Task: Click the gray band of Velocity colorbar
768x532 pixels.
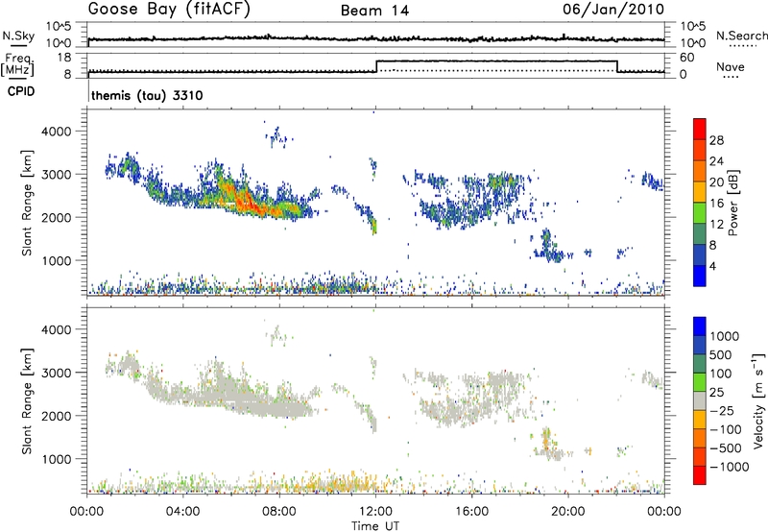Action: point(700,401)
